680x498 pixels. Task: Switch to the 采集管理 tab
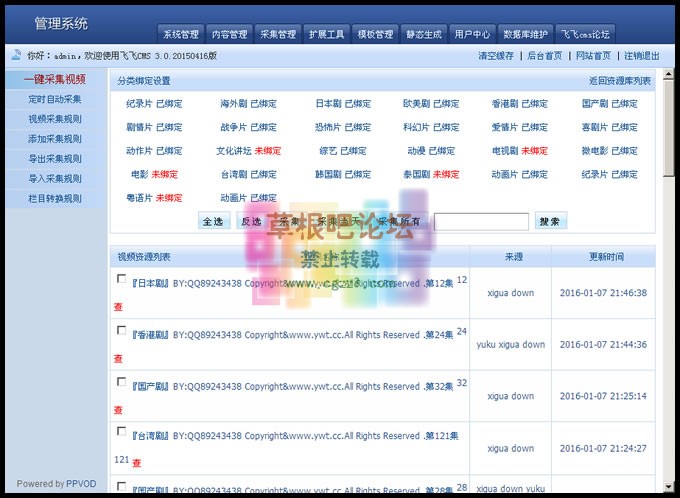(278, 34)
